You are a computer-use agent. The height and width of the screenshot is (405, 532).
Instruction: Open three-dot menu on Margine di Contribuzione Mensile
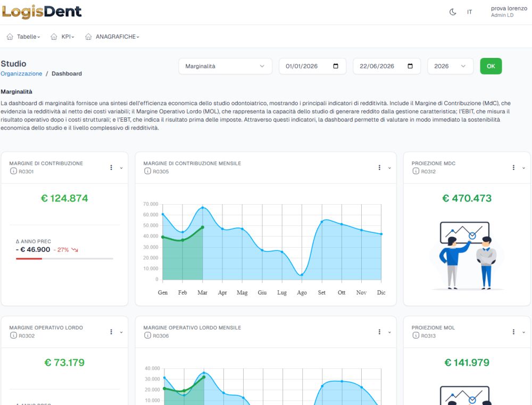point(379,167)
